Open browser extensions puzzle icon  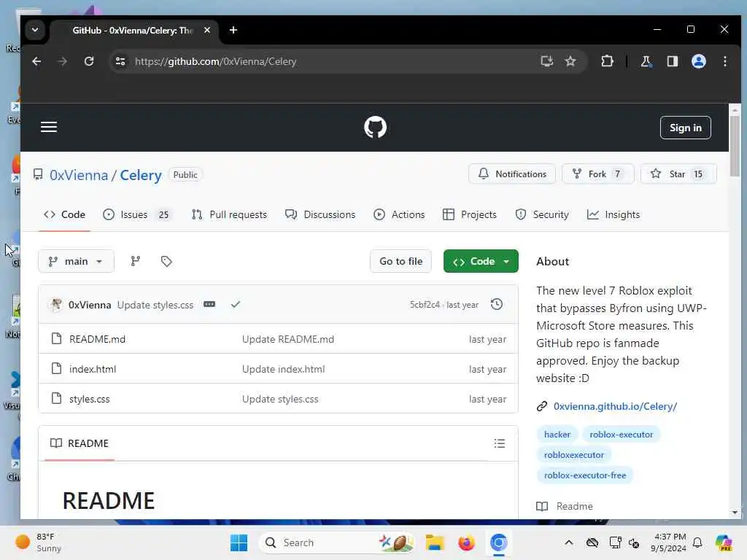607,61
